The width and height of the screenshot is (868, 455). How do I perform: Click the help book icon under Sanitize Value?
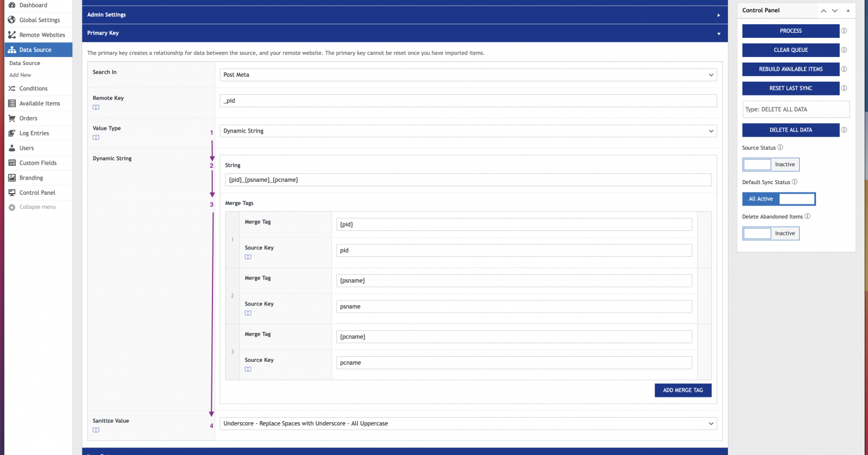(x=96, y=430)
